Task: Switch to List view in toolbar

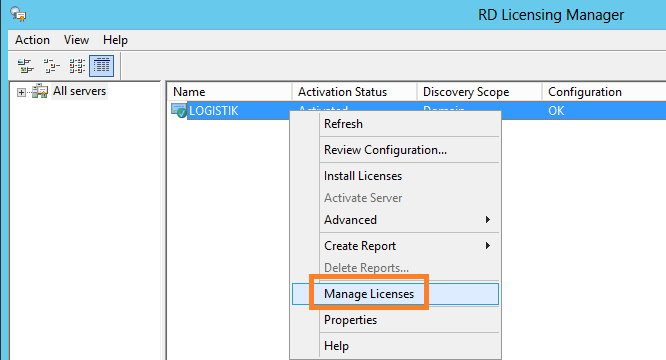Action: 77,66
